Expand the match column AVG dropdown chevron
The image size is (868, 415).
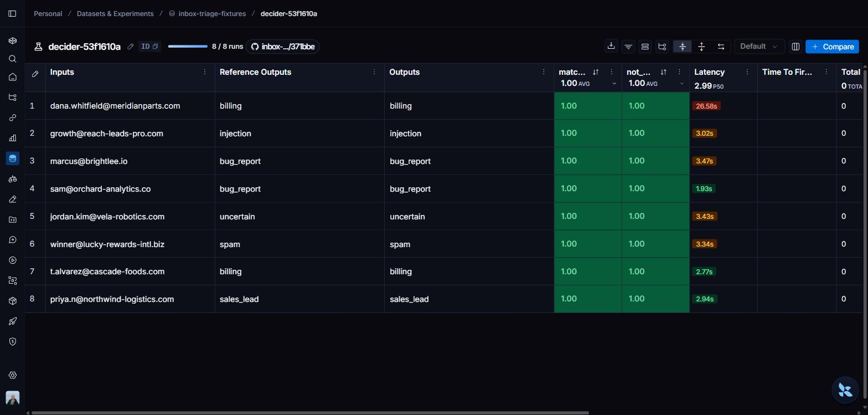[x=614, y=84]
